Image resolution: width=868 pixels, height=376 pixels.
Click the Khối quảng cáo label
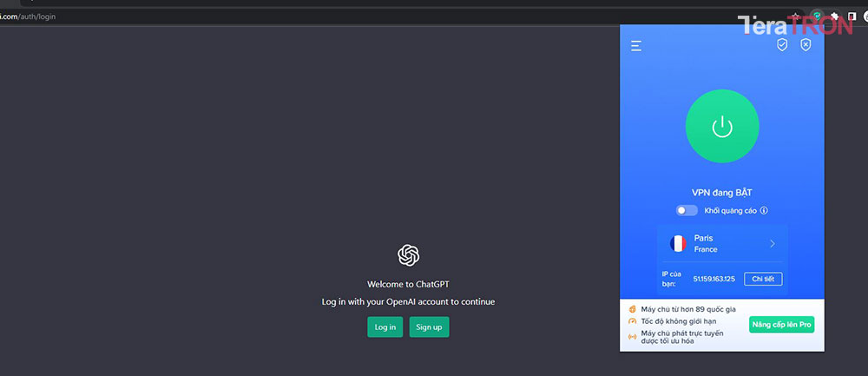point(730,210)
